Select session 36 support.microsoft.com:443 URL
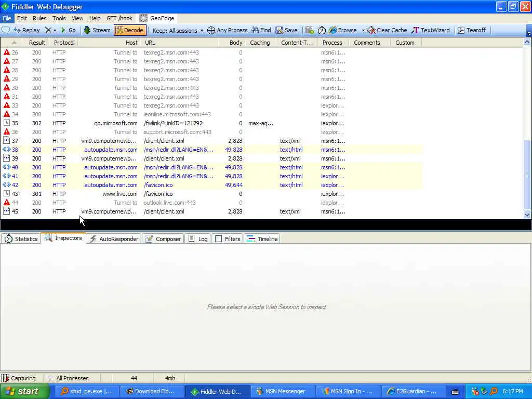Image resolution: width=532 pixels, height=399 pixels. (x=178, y=132)
